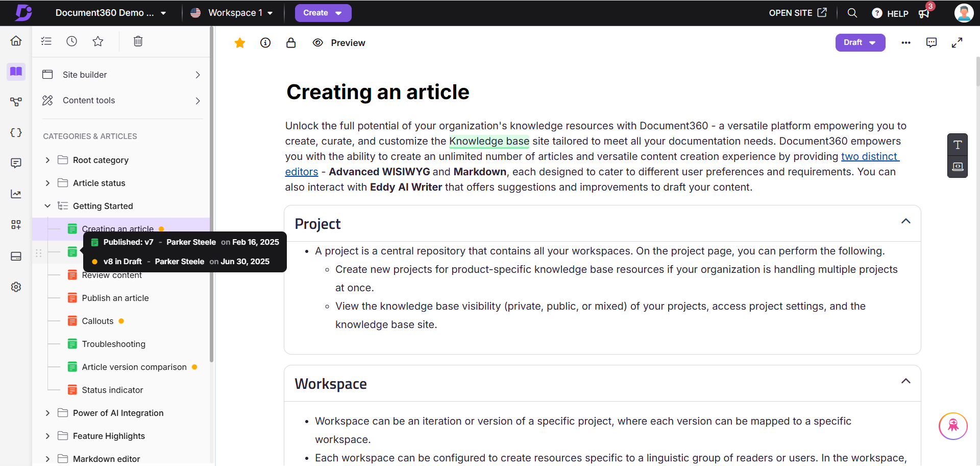The image size is (980, 466).
Task: Click the 'Published: v7' tooltip row
Action: [x=185, y=242]
